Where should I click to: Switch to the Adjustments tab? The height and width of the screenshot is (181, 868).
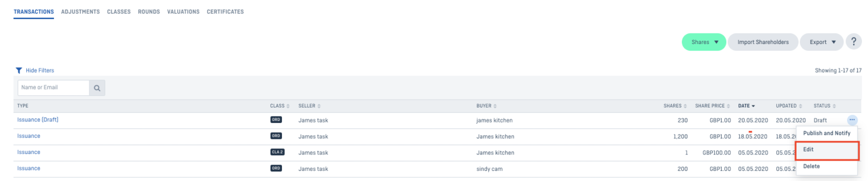point(80,11)
